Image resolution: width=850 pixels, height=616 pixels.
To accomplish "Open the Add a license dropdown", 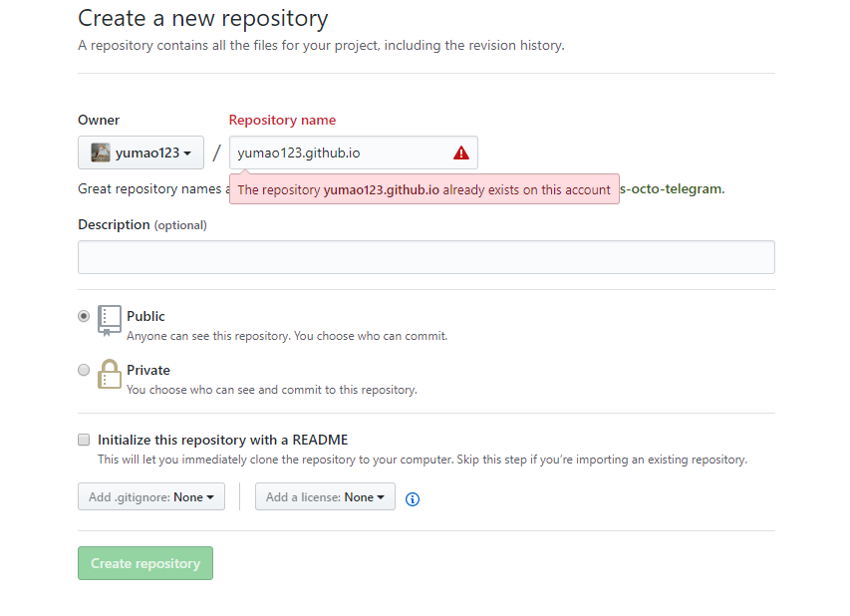I will (325, 497).
